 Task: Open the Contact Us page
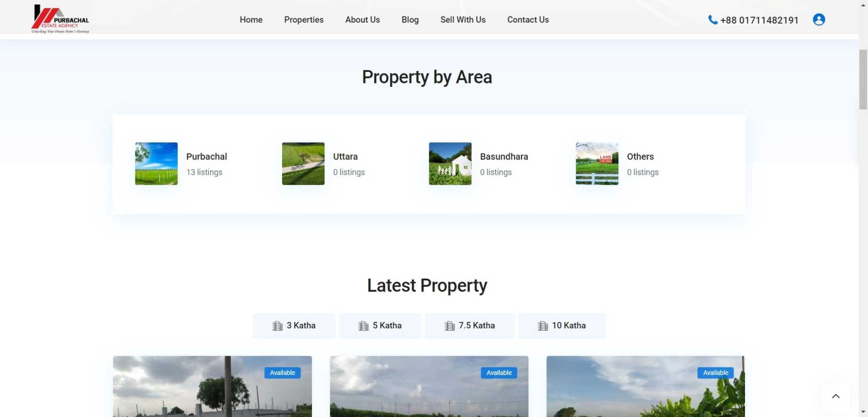528,20
